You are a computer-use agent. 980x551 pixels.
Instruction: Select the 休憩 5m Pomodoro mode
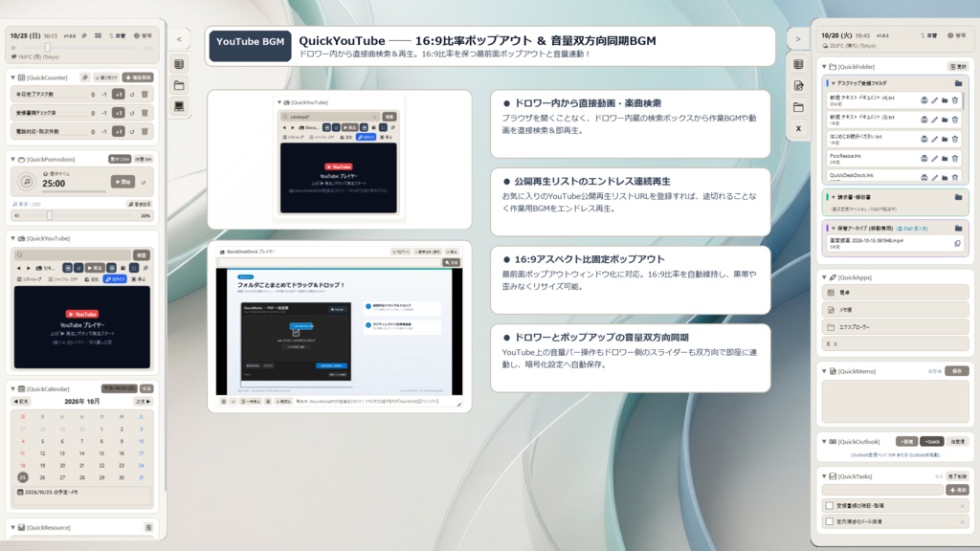[144, 160]
